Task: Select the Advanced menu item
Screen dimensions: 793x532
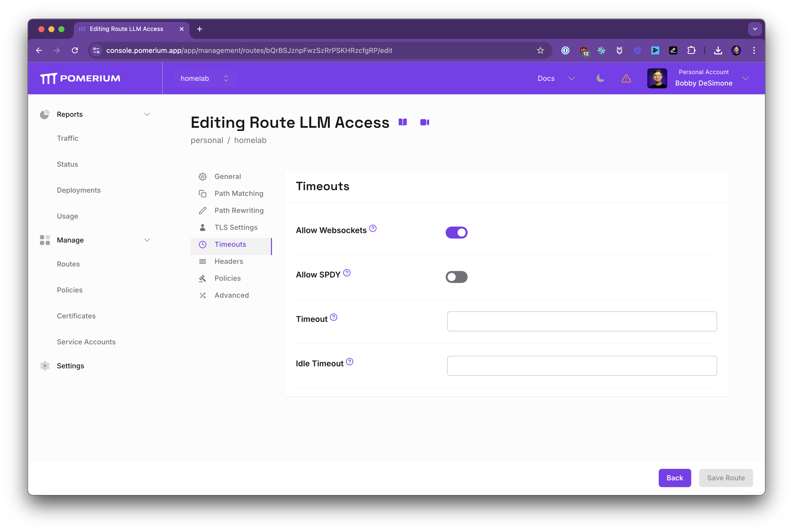Action: click(x=232, y=294)
